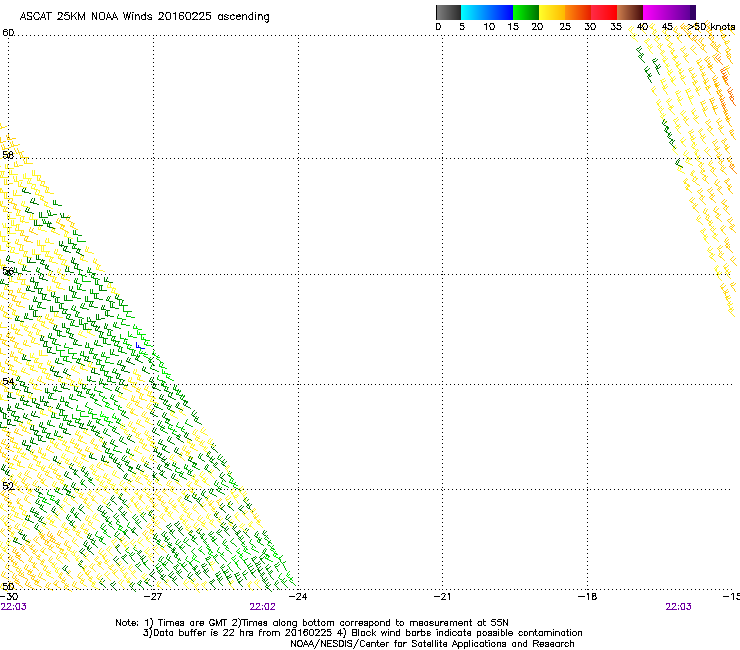Click the longitude label '-24'

[x=297, y=597]
